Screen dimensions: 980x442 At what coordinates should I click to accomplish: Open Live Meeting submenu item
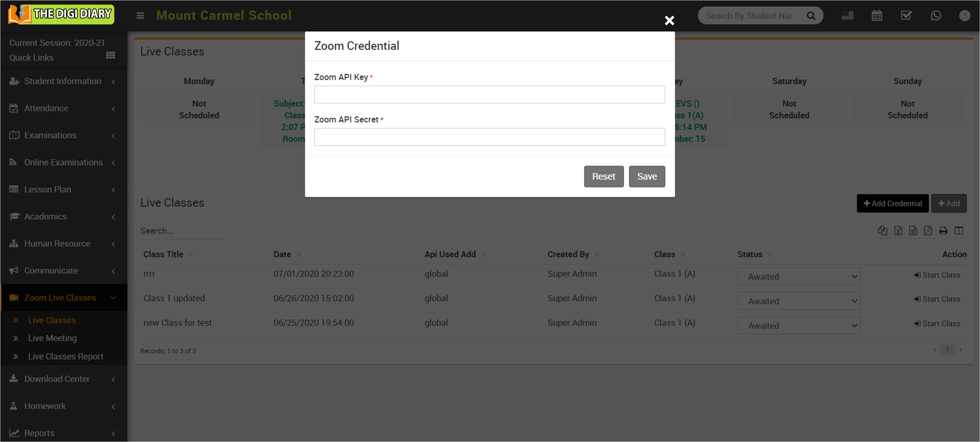(x=52, y=338)
